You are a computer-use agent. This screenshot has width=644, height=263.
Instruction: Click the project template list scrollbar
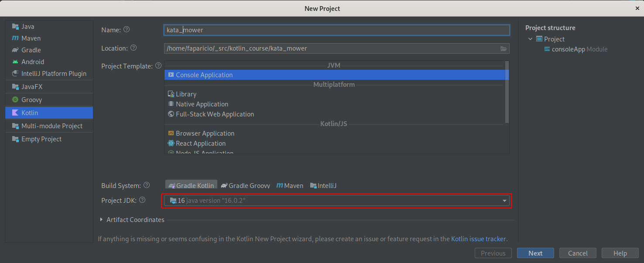coord(507,92)
